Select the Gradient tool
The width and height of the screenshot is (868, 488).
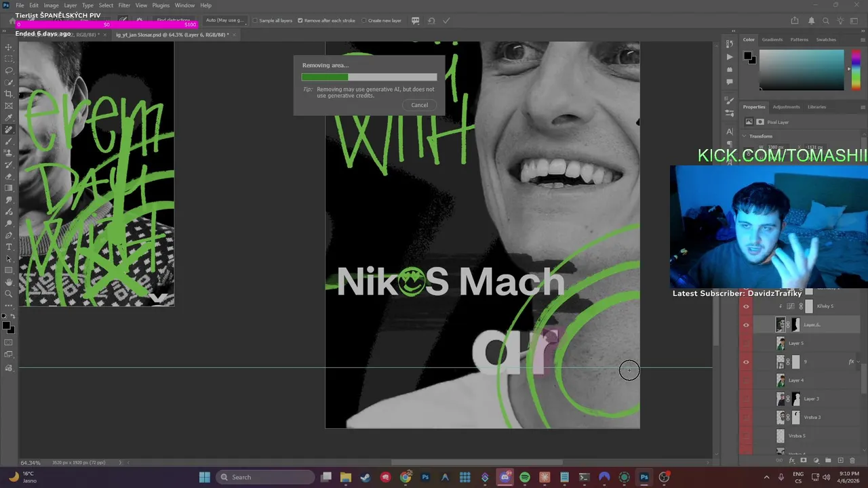pos(9,188)
